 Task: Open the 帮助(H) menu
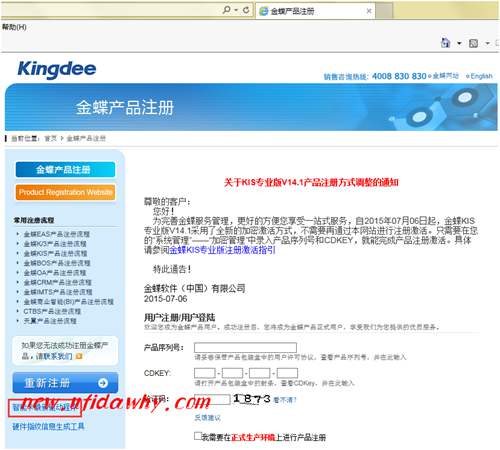(x=14, y=27)
